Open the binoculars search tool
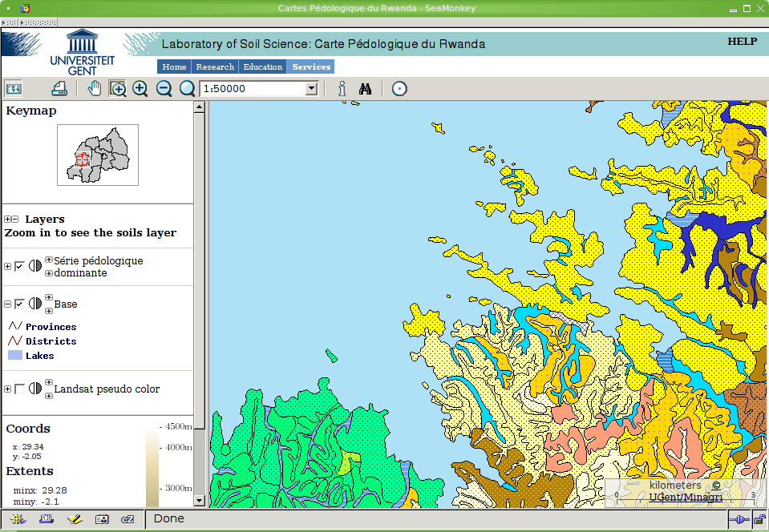This screenshot has height=532, width=769. [366, 88]
